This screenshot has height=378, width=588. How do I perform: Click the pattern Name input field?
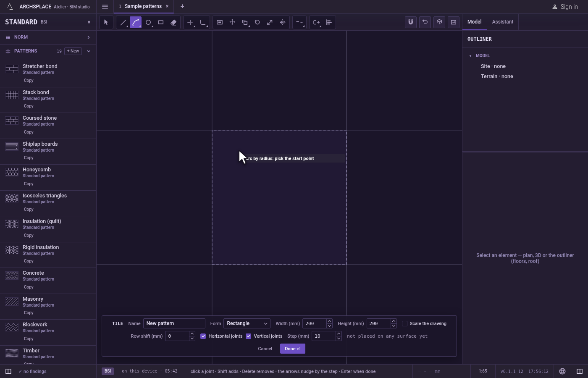pos(174,323)
